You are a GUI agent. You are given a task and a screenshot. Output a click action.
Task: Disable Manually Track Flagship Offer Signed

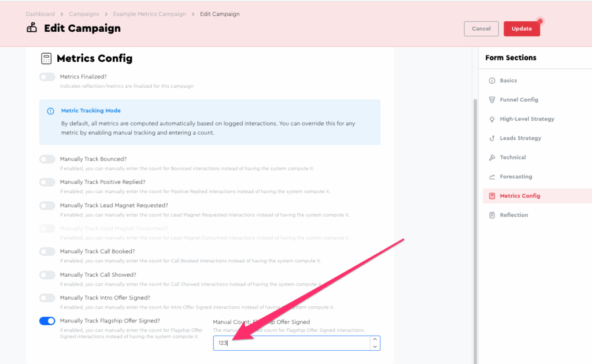click(47, 321)
